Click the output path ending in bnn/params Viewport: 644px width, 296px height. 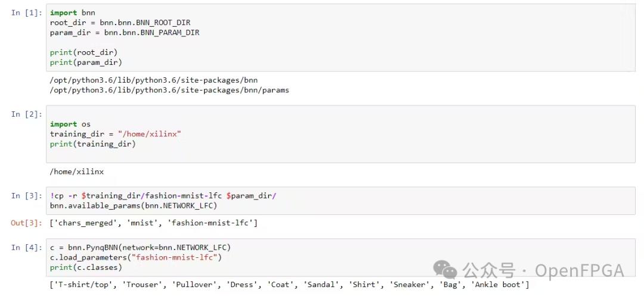(x=169, y=90)
